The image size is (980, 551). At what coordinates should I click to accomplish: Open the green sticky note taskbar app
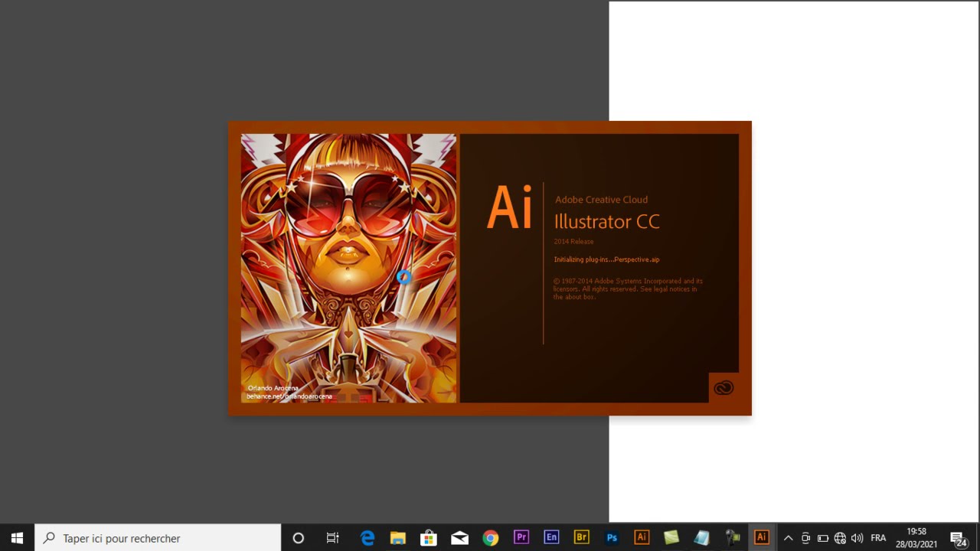[x=671, y=538]
